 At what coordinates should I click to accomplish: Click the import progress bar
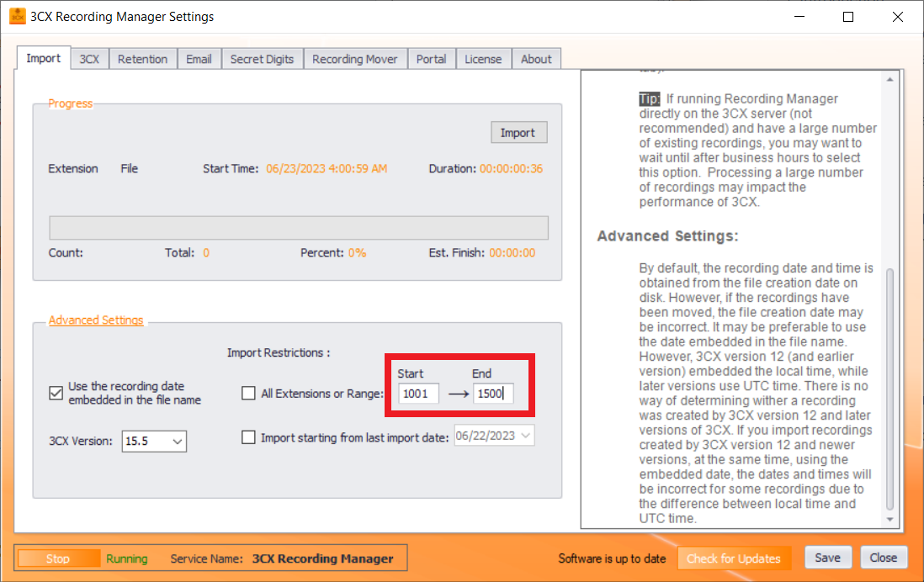(x=299, y=228)
